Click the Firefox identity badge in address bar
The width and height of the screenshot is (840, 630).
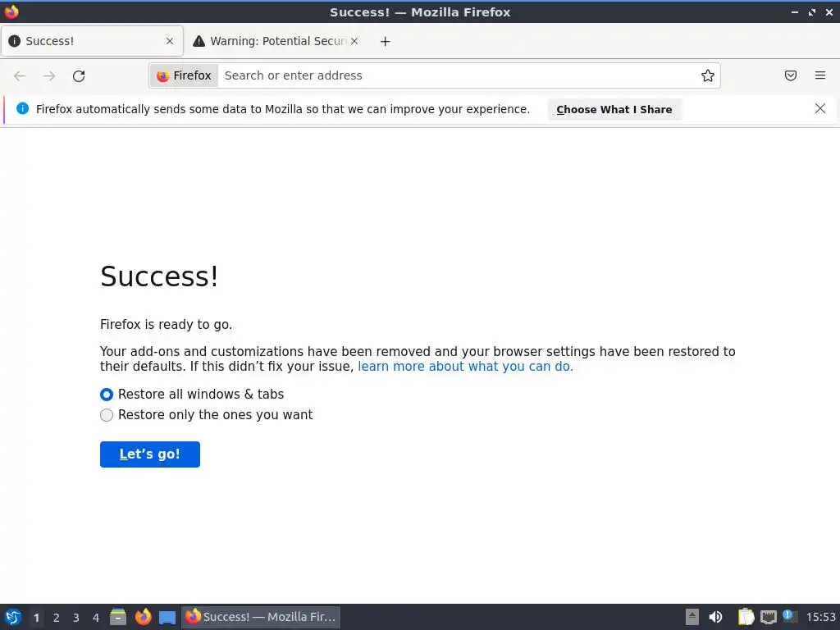[185, 75]
